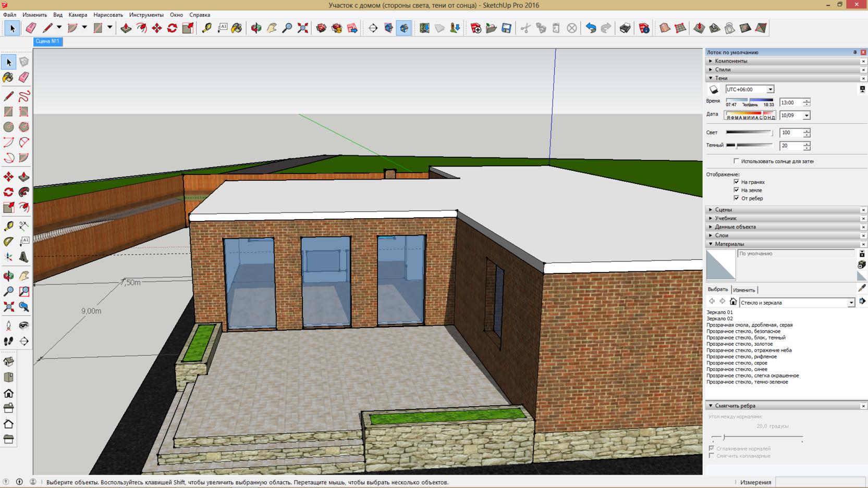This screenshot has width=868, height=488.
Task: Click the material sample eyedropper icon
Action: point(862,288)
